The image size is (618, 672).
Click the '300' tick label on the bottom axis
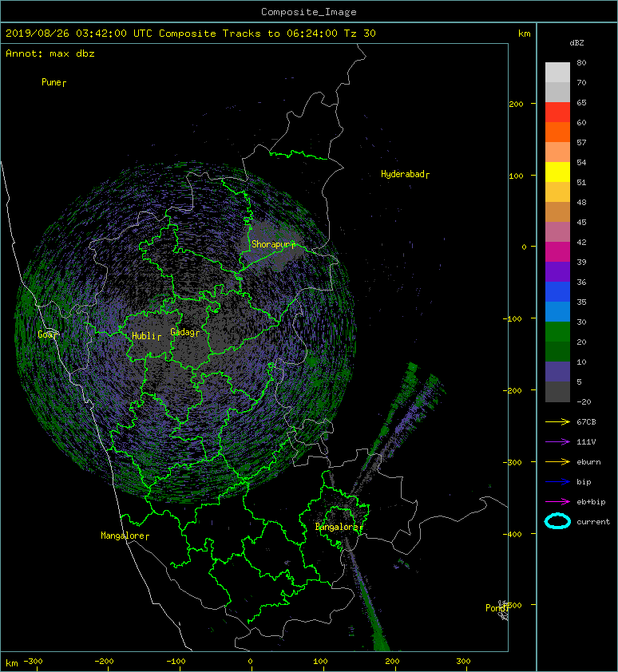coord(463,662)
